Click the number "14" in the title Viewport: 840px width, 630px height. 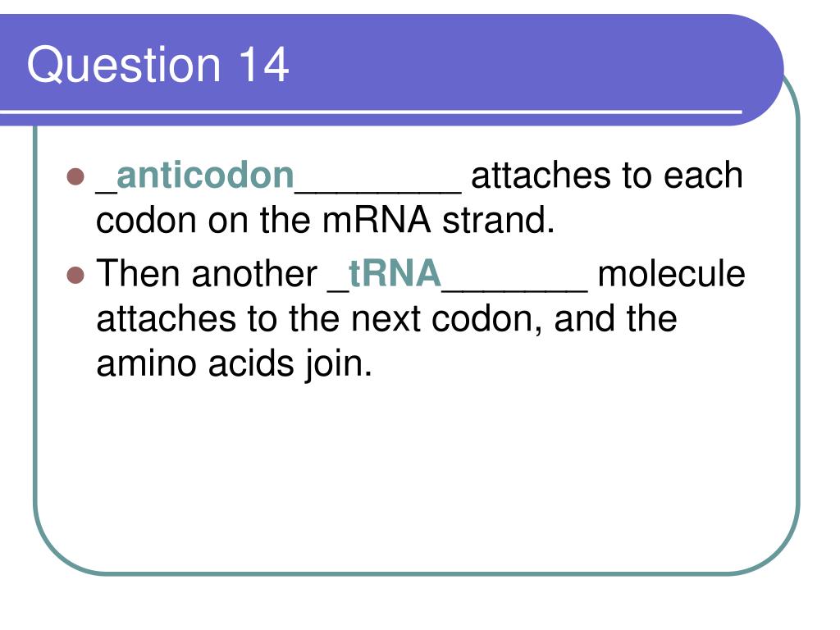click(x=264, y=66)
